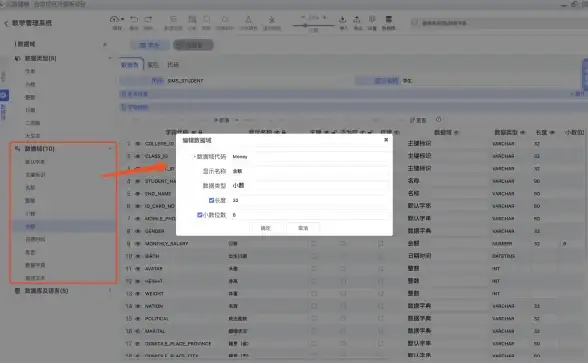Image resolution: width=588 pixels, height=363 pixels.
Task: Switch to the 代码 tab
Action: point(173,65)
